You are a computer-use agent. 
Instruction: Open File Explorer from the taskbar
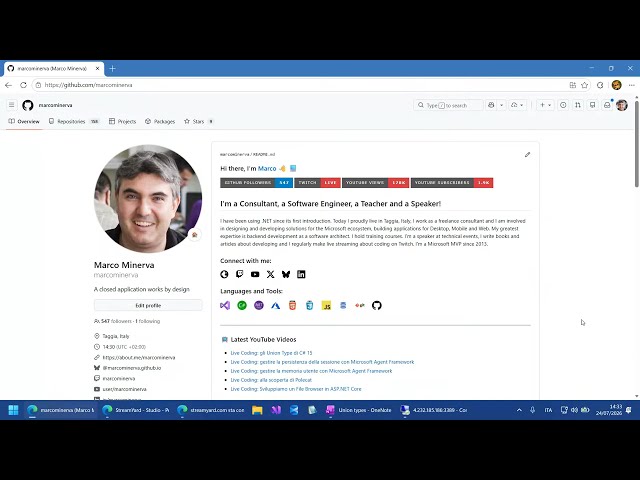click(257, 410)
